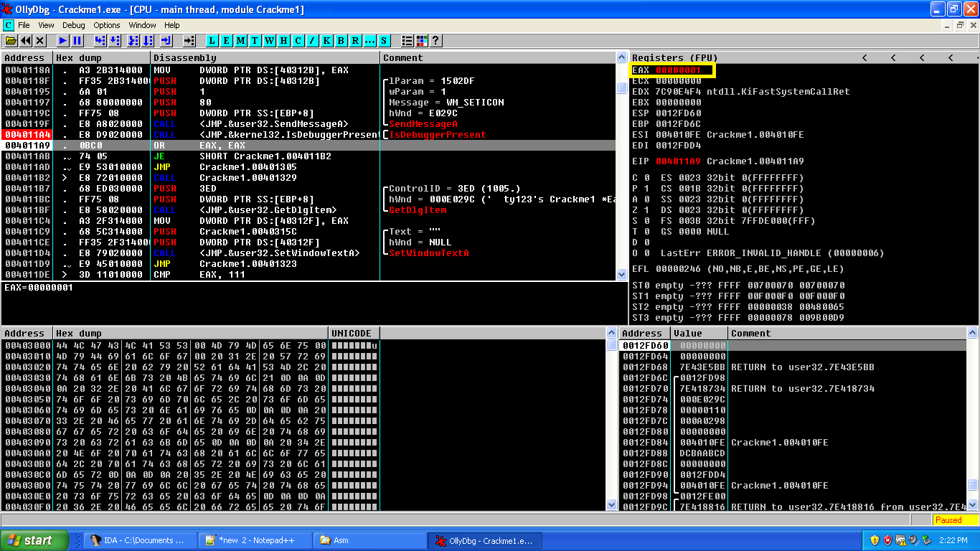The width and height of the screenshot is (980, 551).
Task: Open Debugging options list icon
Action: [x=407, y=41]
